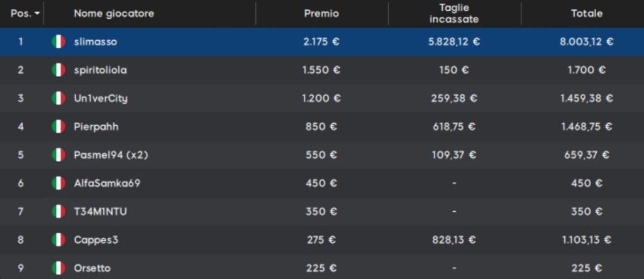Sort by Nome giocatore column header
The image size is (644, 279).
point(114,14)
